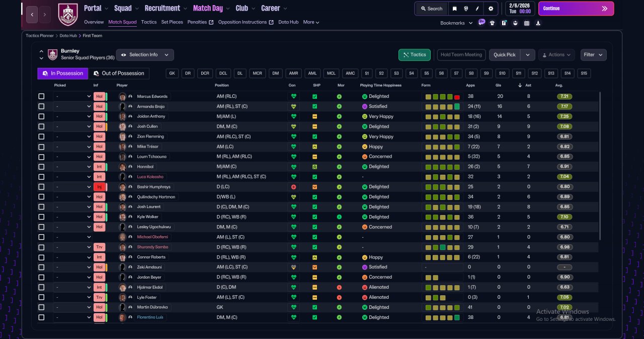This screenshot has height=339, width=644.
Task: Click the shirt icon in bookmarks bar
Action: (492, 23)
